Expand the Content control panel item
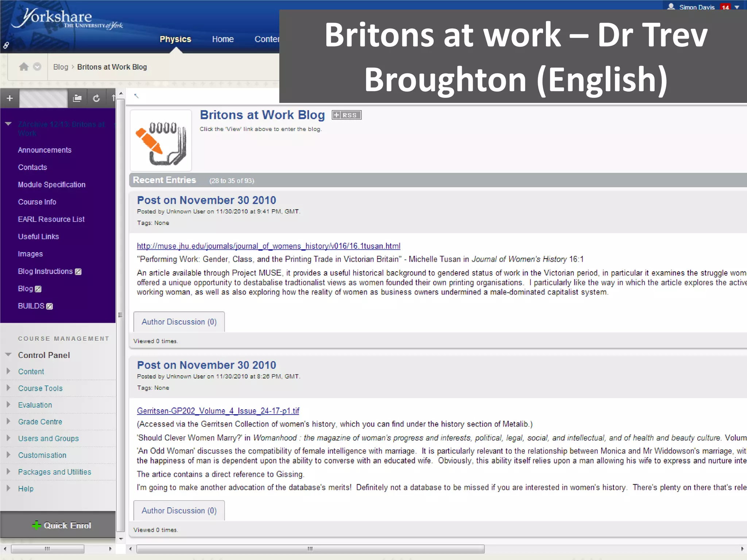747x560 pixels. pyautogui.click(x=8, y=371)
